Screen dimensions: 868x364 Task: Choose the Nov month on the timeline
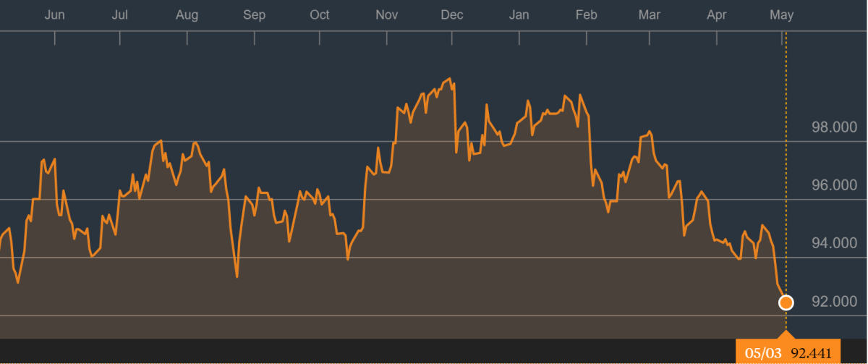click(387, 15)
